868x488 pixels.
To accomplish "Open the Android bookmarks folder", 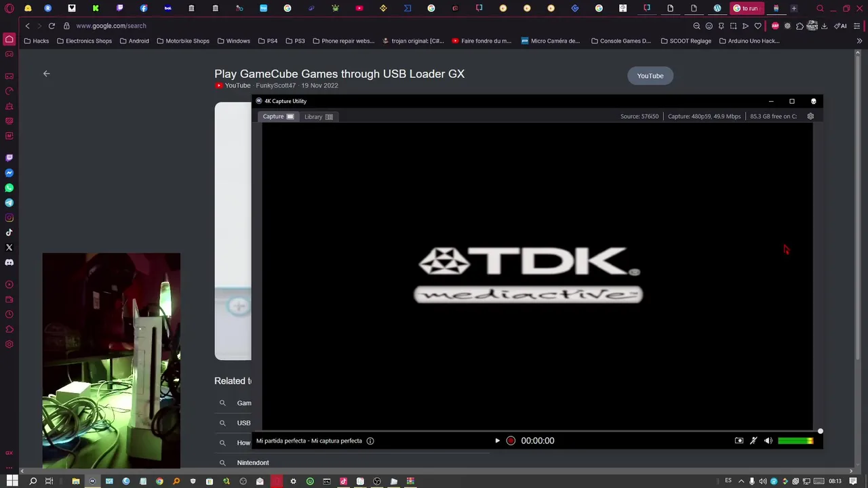I will (134, 41).
